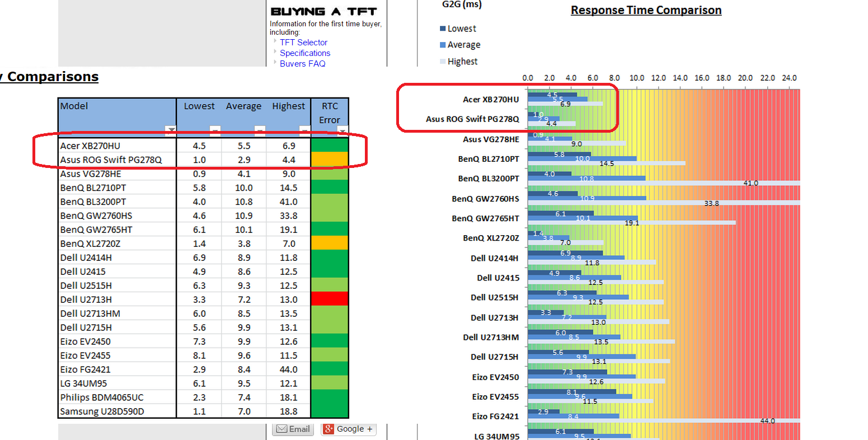
Task: Click the Lowest legend dark blue swatch
Action: (443, 29)
